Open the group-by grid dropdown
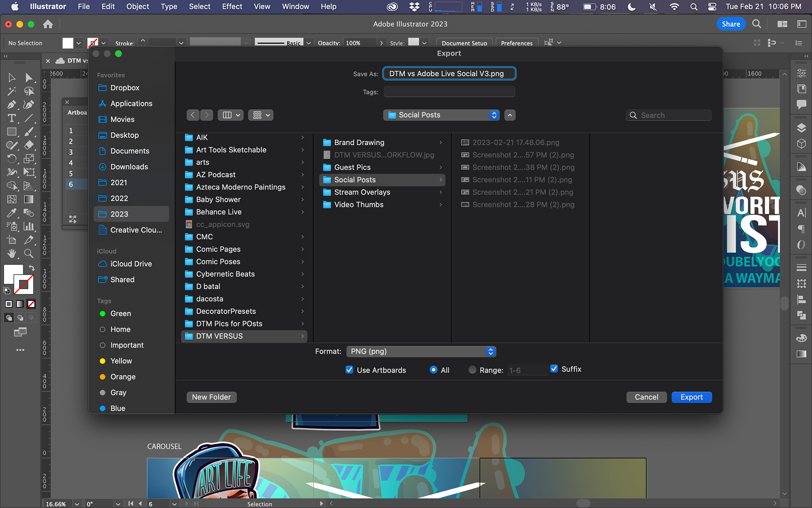812x508 pixels. pyautogui.click(x=261, y=115)
